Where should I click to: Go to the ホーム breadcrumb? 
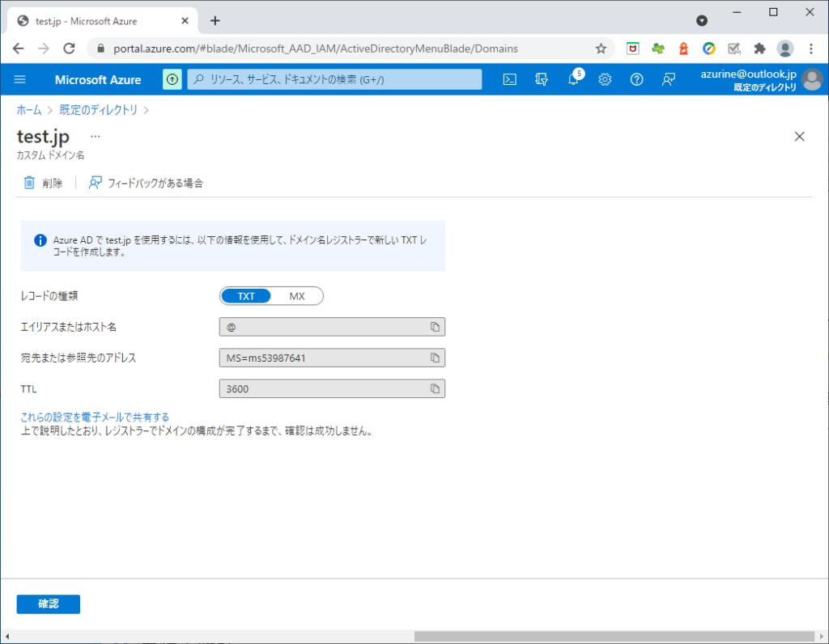(x=29, y=110)
